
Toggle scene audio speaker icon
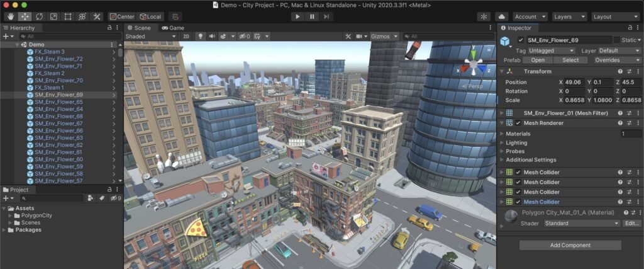(212, 37)
